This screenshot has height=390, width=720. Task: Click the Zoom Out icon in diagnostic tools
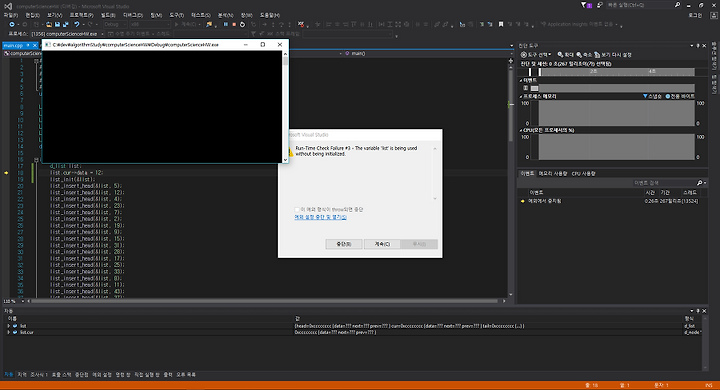coord(579,55)
